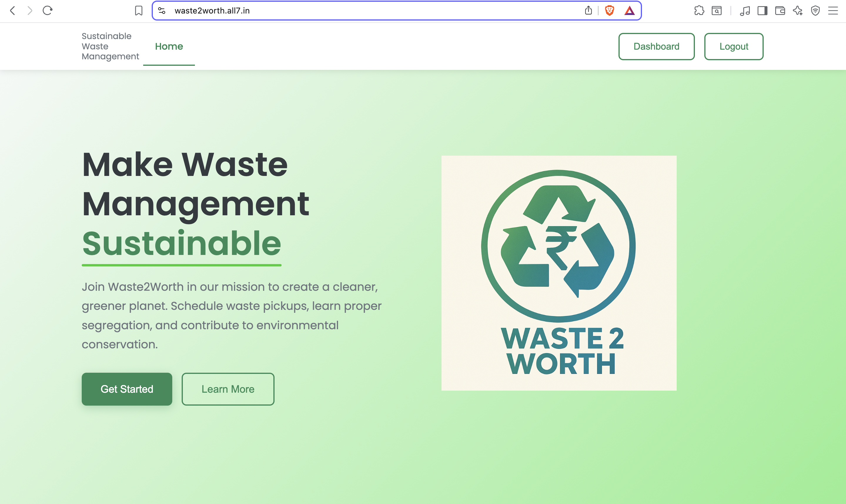846x504 pixels.
Task: Open the Dashboard
Action: coord(656,46)
